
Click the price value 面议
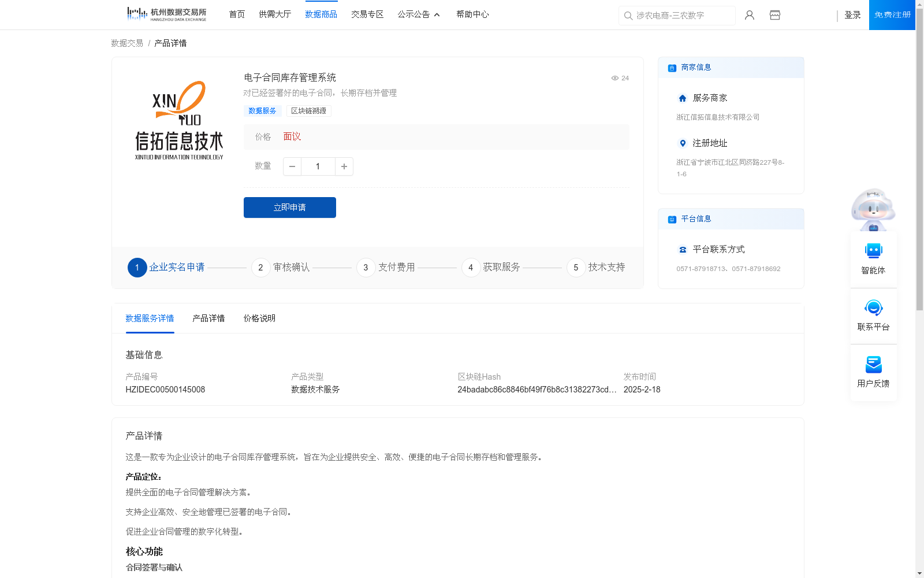tap(292, 137)
